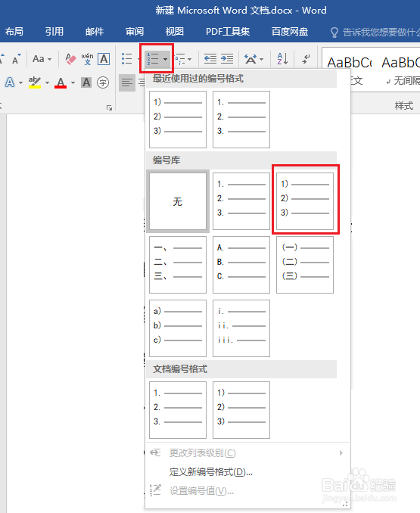Select recent format 1) 2) 3)

coord(178,120)
